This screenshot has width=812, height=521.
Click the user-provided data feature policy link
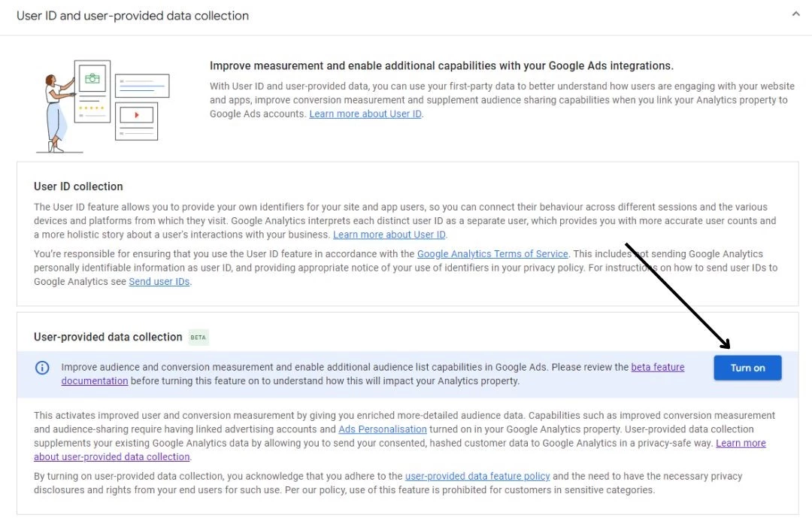coord(478,476)
